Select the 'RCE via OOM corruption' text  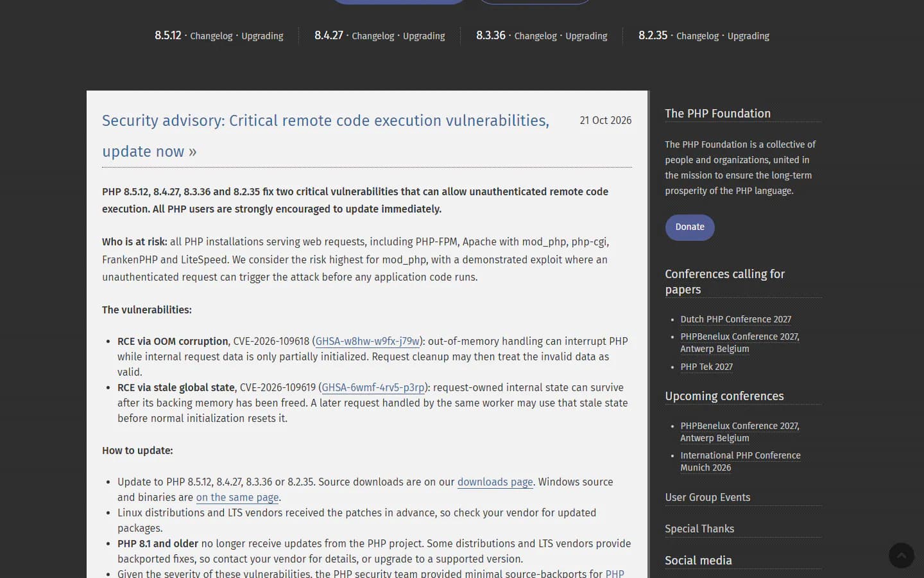[173, 342]
